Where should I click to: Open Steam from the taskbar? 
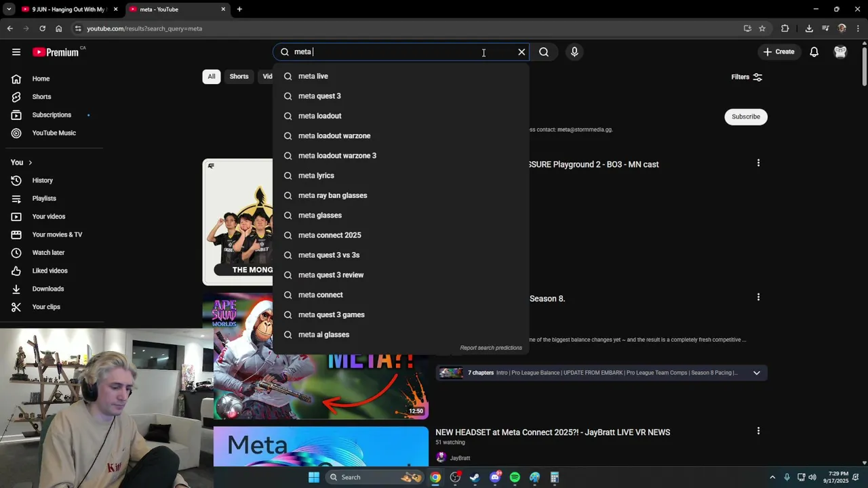tap(475, 477)
